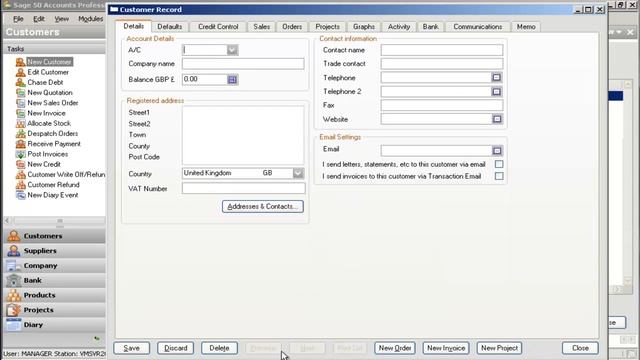Image resolution: width=640 pixels, height=360 pixels.
Task: Open the Modules menu
Action: tap(90, 19)
